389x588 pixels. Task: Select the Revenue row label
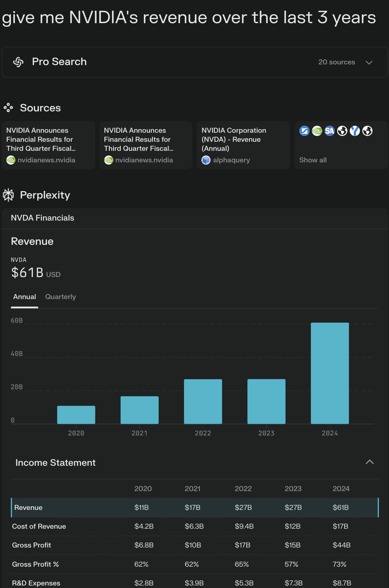coord(28,507)
